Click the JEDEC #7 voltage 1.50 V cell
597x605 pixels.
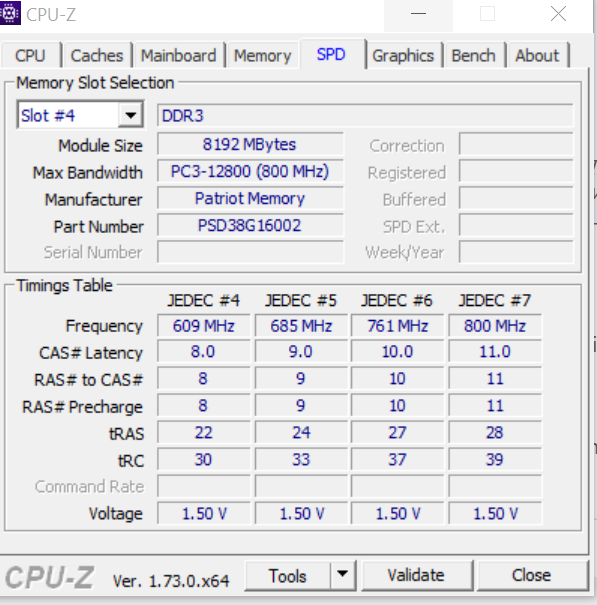point(495,514)
